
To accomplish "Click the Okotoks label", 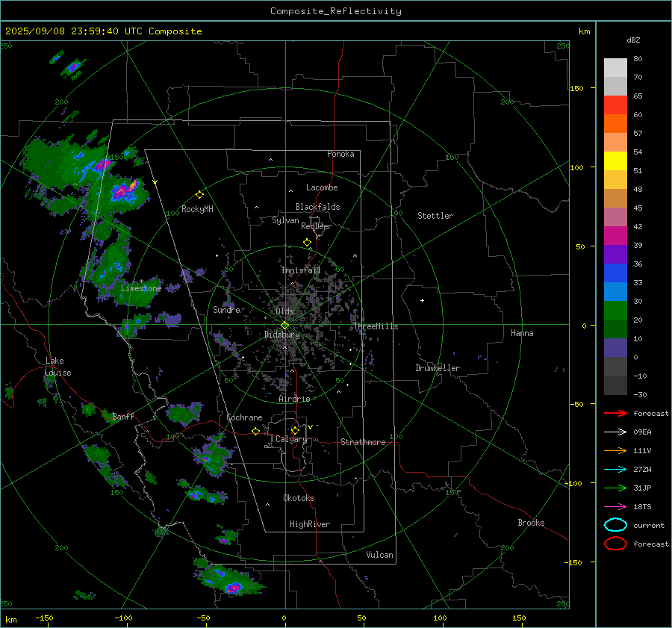I will tap(299, 498).
